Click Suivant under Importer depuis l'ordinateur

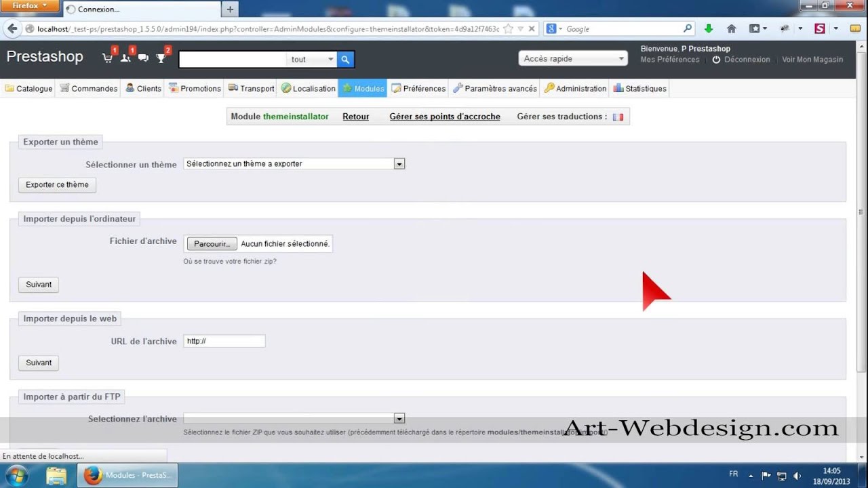(x=39, y=285)
